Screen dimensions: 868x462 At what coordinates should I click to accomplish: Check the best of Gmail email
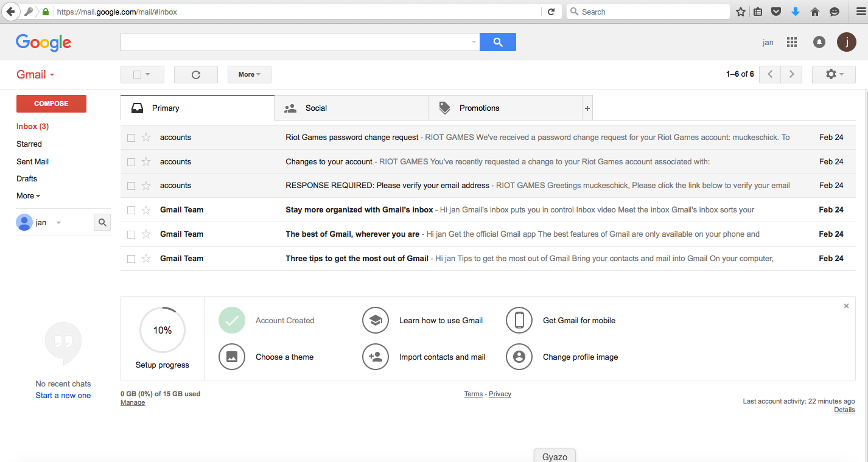(x=131, y=234)
